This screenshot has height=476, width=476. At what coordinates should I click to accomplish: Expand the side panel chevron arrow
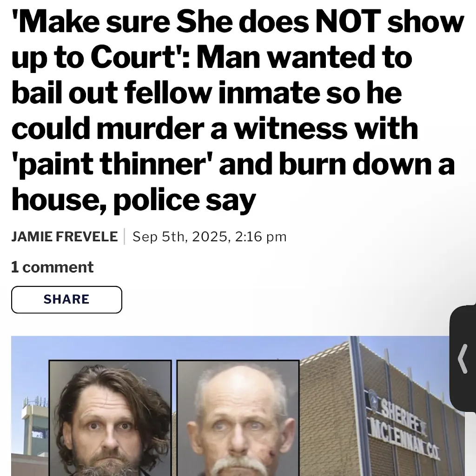(463, 358)
